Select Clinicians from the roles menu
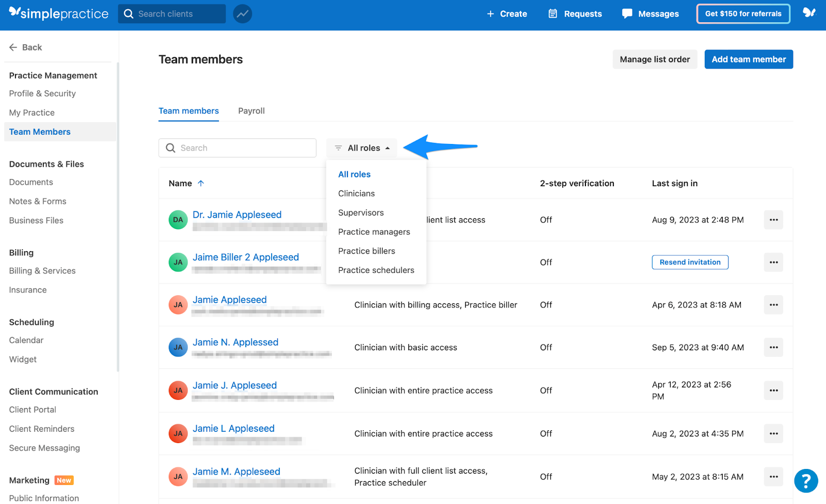This screenshot has height=504, width=826. pyautogui.click(x=356, y=193)
